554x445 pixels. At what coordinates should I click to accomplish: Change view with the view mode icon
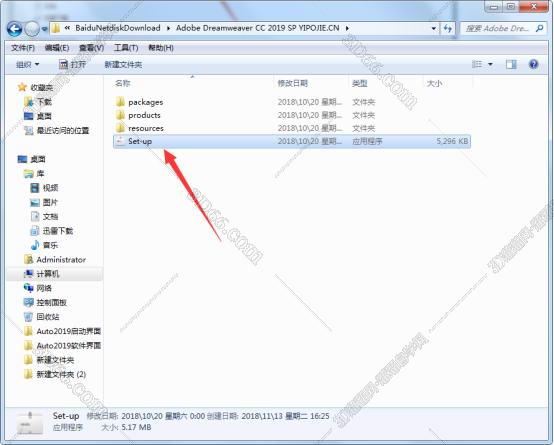477,64
